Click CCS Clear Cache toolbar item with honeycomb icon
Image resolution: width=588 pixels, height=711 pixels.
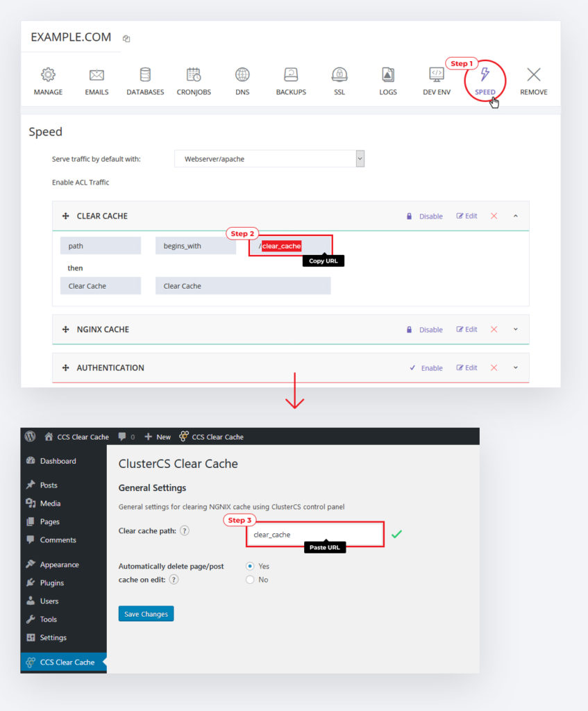211,437
